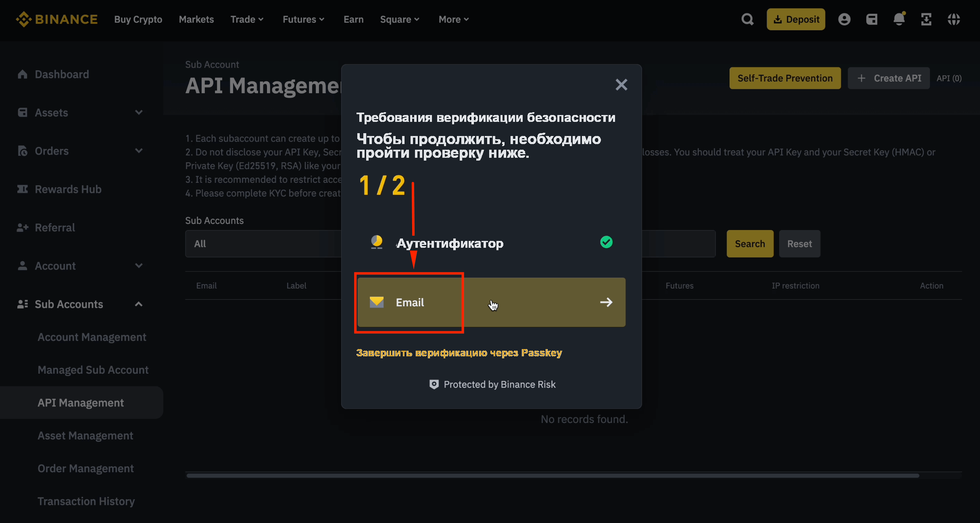980x523 pixels.
Task: Click the Rewards Hub ticket icon
Action: 23,189
